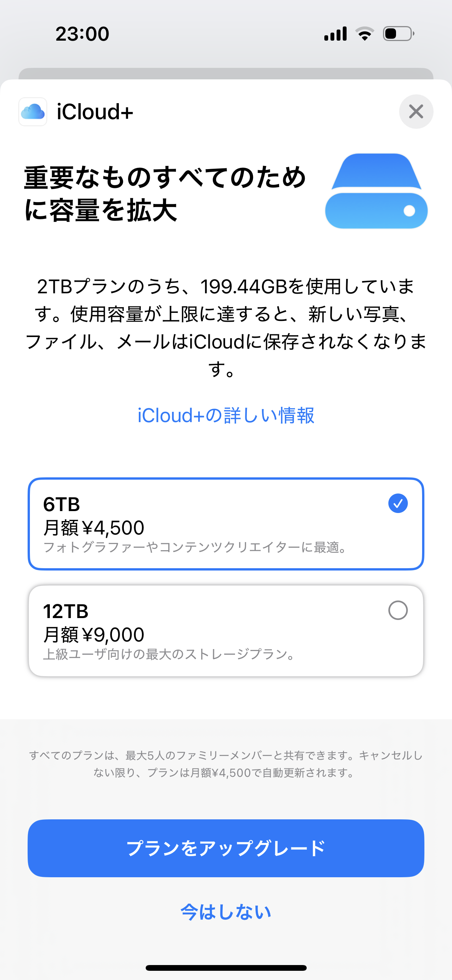Tap the home indicator bar
This screenshot has width=452, height=980.
pos(226,968)
